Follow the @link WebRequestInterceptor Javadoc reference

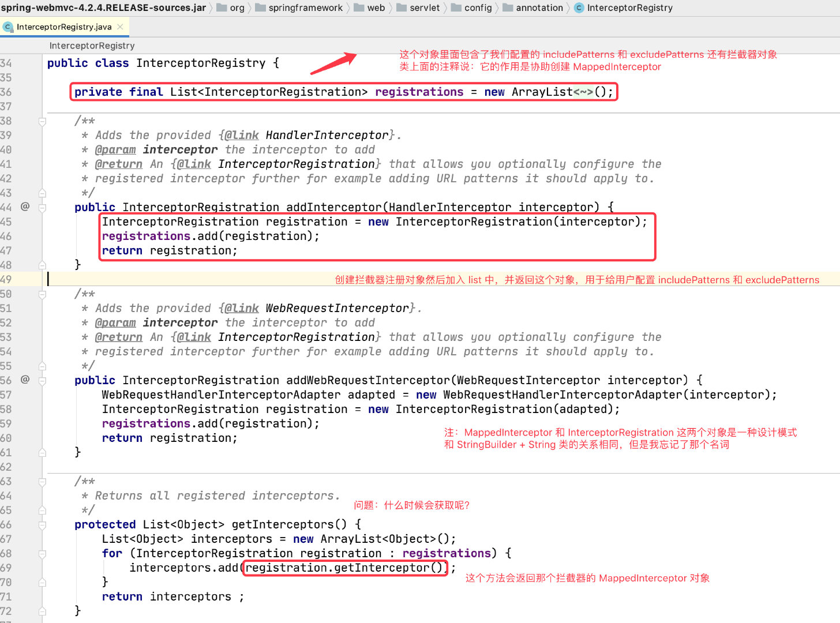(337, 308)
